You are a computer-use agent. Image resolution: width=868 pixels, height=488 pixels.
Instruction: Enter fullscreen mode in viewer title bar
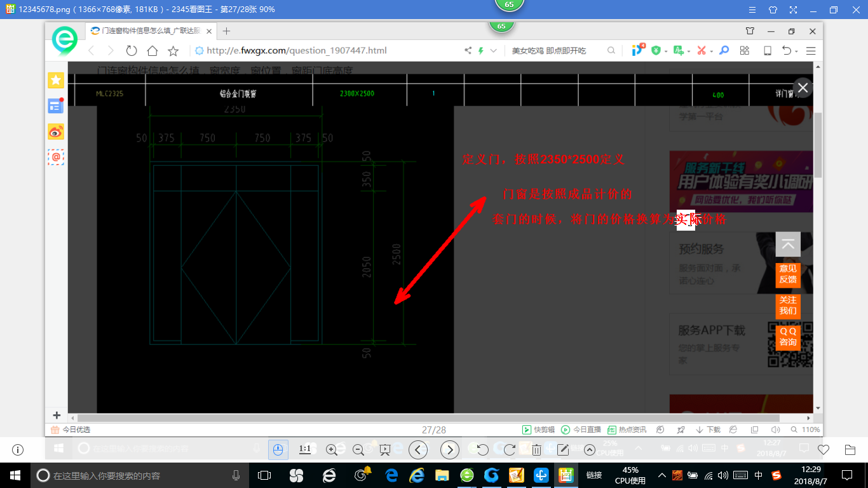(x=793, y=10)
